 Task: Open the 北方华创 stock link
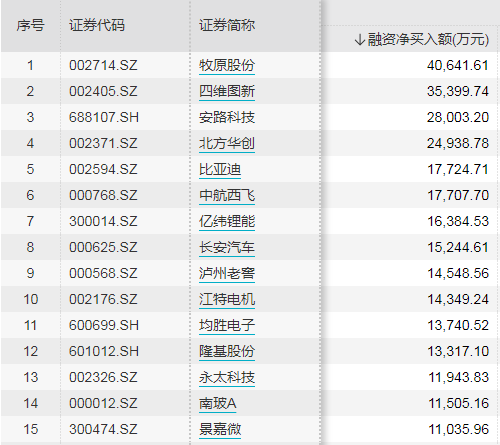coord(227,143)
